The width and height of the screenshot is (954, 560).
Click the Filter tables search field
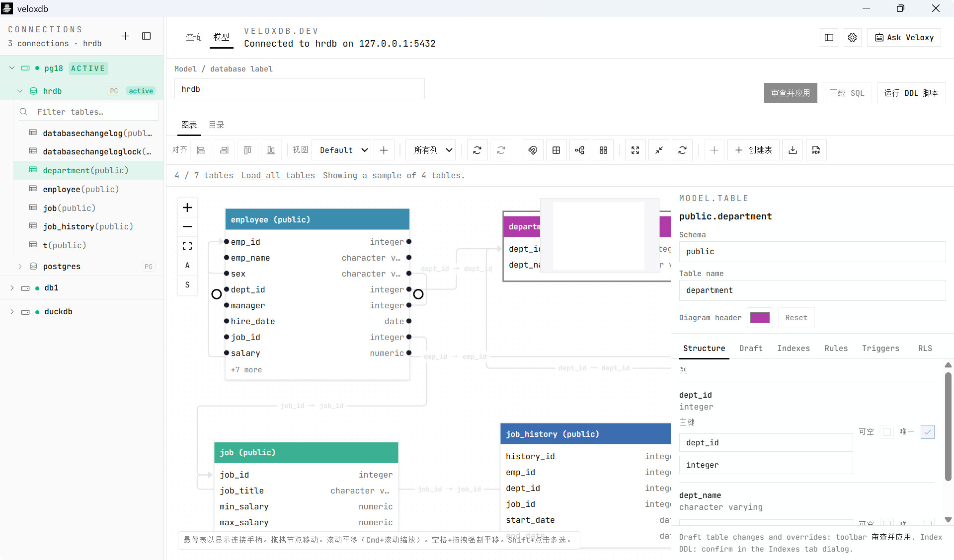coord(89,112)
